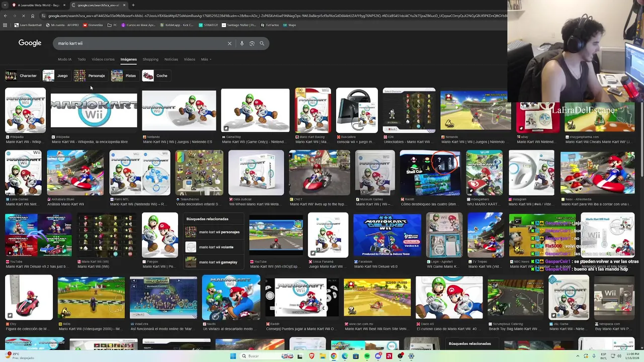Open AMD software from taskbar
The height and width of the screenshot is (362, 644).
point(389,356)
